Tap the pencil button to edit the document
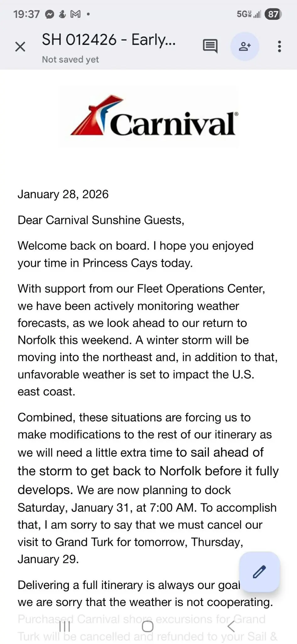Screen dimensions: 297x644 259,572
